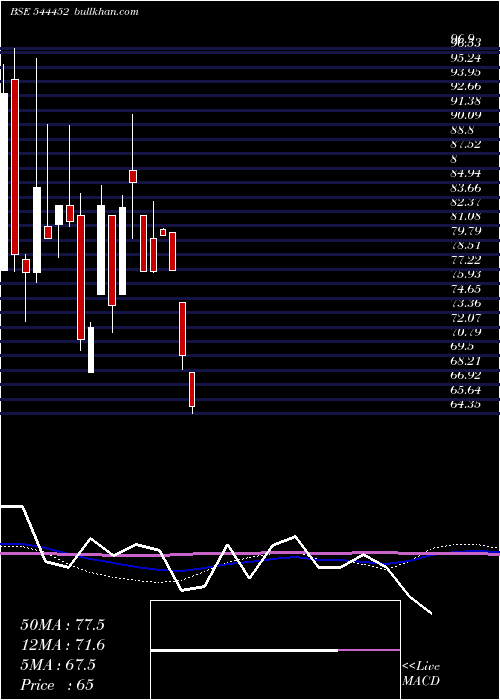Click the Price : 65 readout

(57, 685)
